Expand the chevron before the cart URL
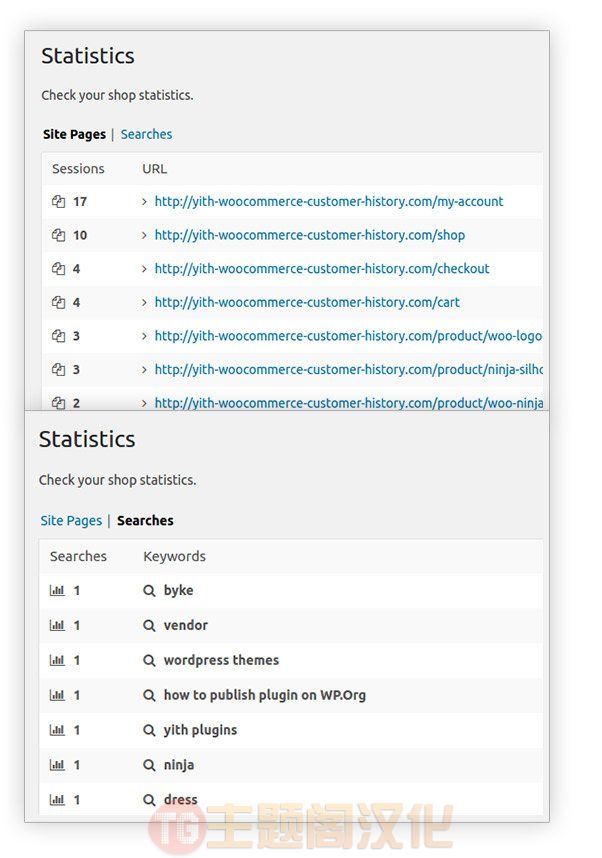 [144, 303]
